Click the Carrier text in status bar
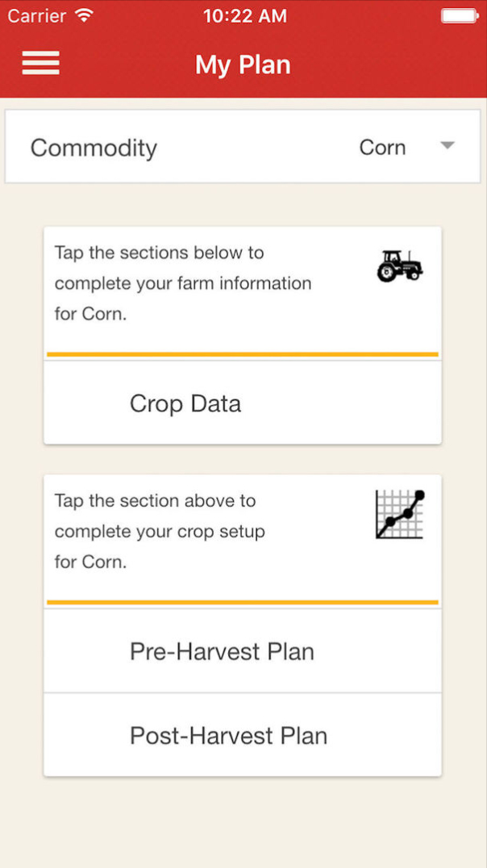This screenshot has width=487, height=868. pyautogui.click(x=37, y=16)
